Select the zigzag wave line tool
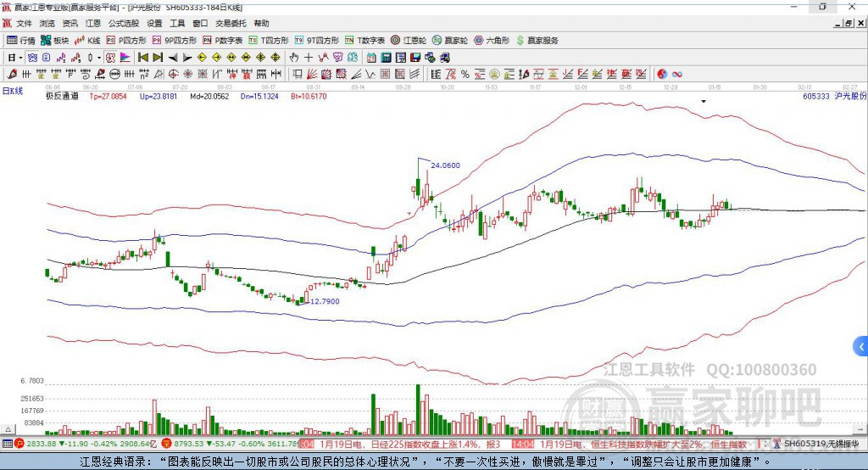 click(371, 75)
